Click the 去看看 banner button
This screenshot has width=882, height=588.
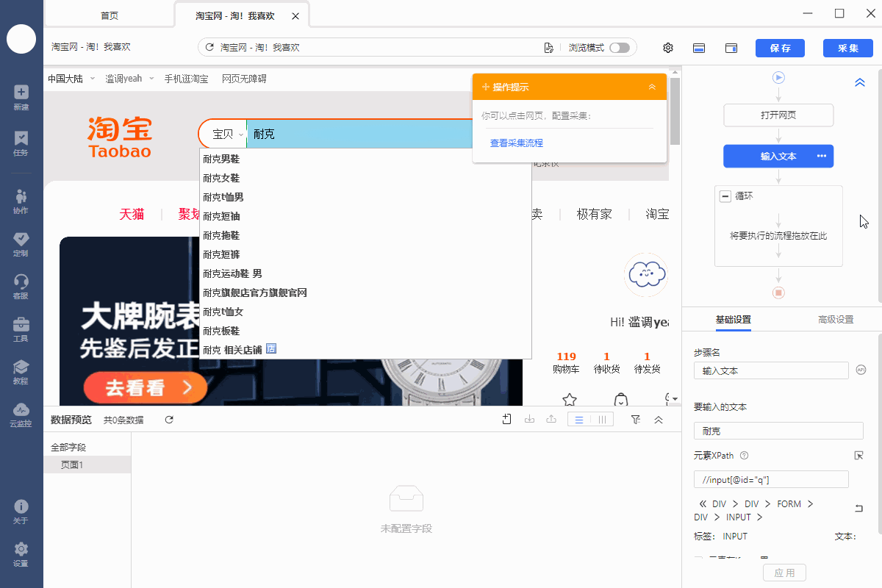[x=146, y=387]
